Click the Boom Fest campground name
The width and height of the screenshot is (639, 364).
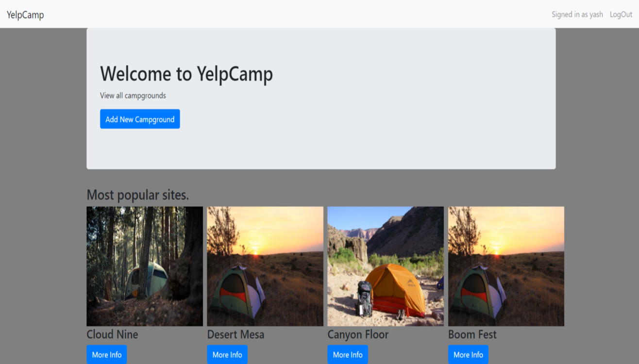click(472, 334)
